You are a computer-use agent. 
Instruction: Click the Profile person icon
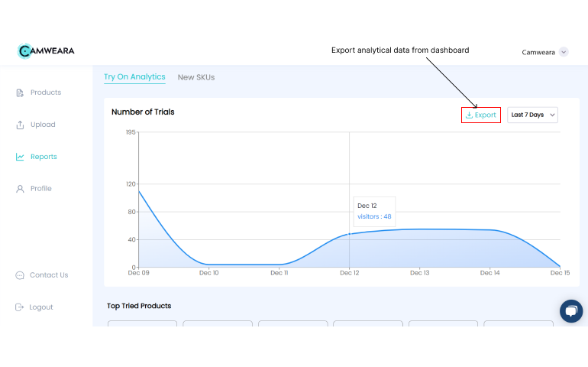[21, 189]
